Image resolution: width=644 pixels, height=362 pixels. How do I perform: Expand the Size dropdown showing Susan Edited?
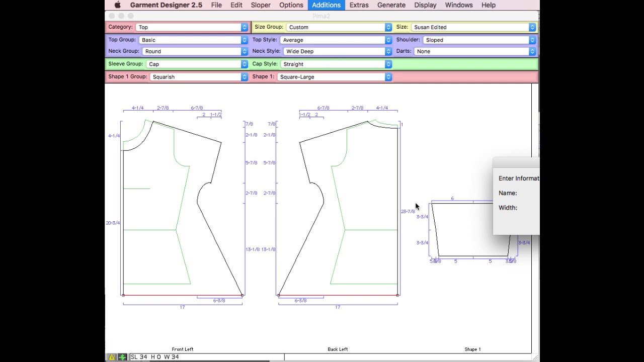pos(473,27)
